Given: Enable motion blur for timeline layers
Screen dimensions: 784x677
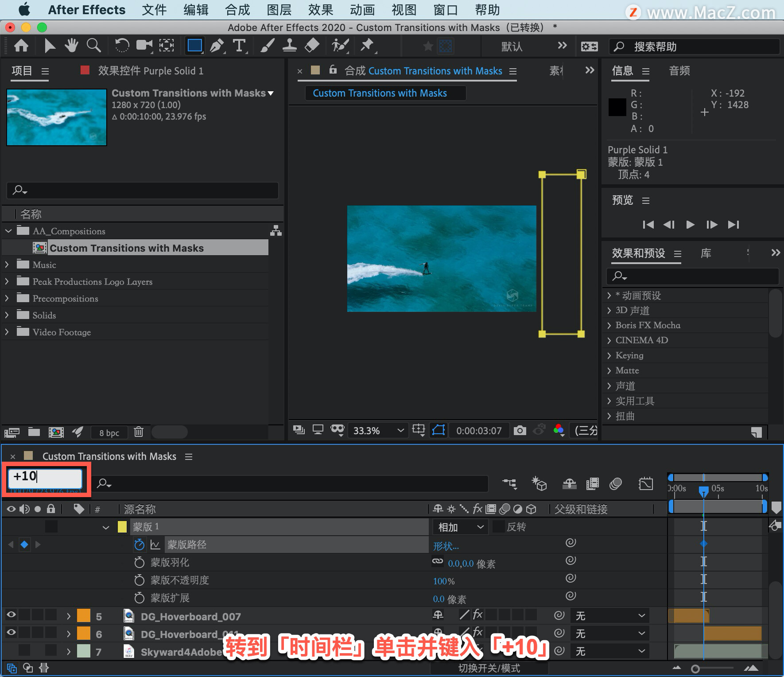Looking at the screenshot, I should [616, 484].
